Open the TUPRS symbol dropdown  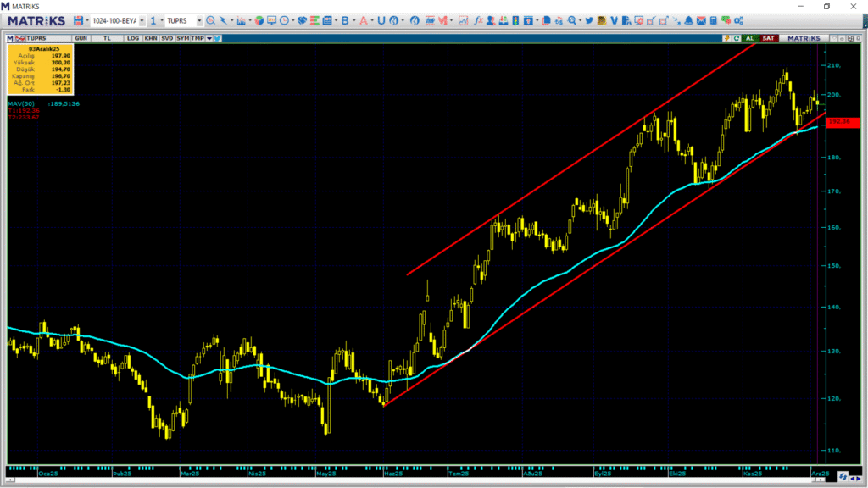pyautogui.click(x=199, y=20)
